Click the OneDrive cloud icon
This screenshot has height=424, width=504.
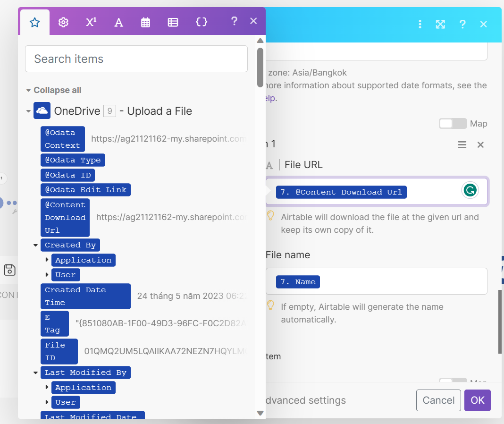[42, 110]
